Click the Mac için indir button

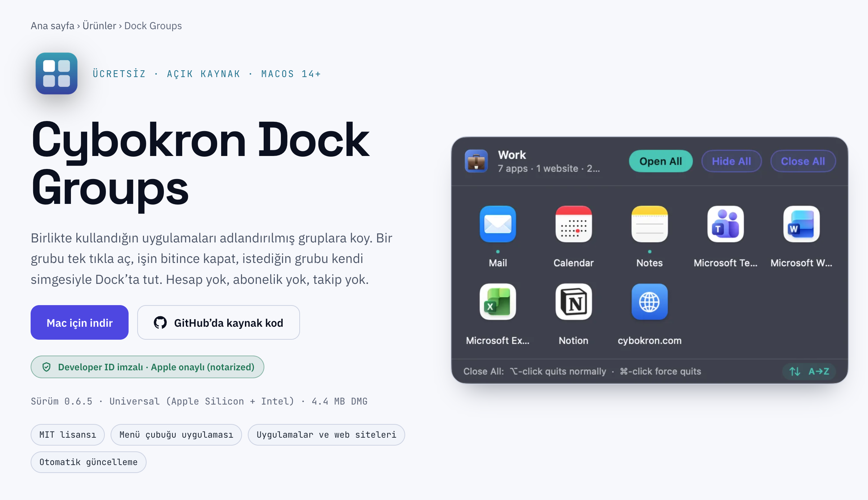[x=80, y=322]
